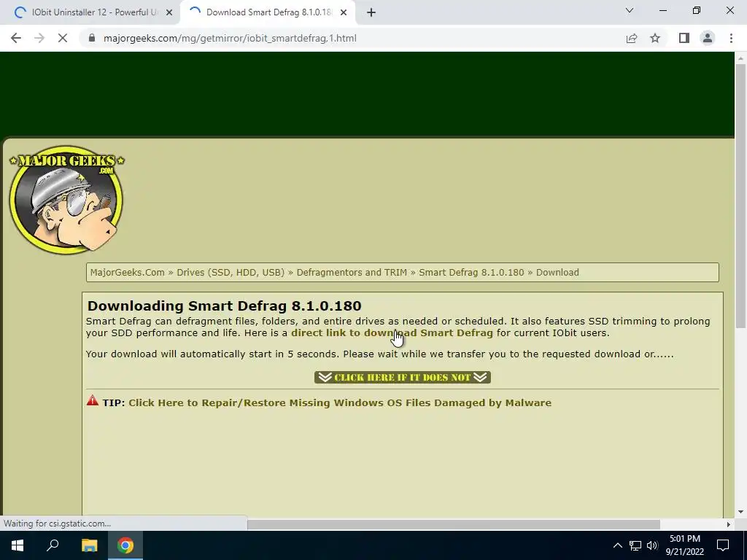Click the address bar URL
This screenshot has width=747, height=560.
[230, 38]
